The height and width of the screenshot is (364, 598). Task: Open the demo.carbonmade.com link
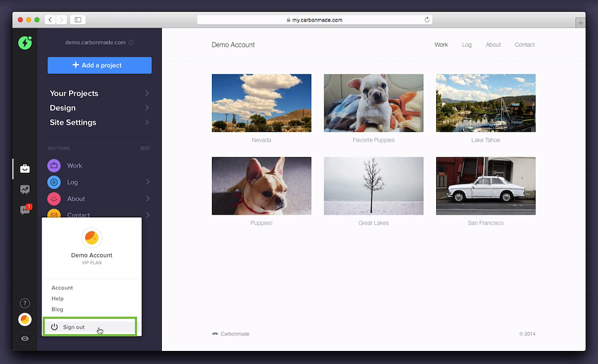point(96,42)
